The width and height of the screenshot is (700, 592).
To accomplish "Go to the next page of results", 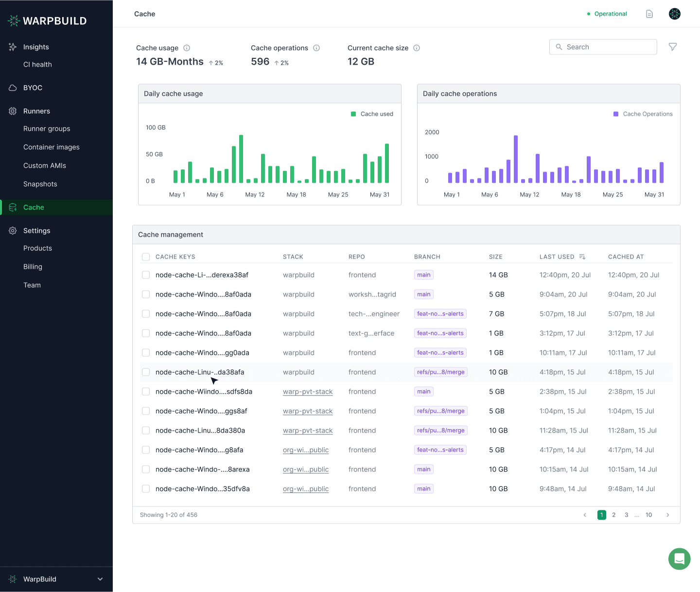I will pyautogui.click(x=667, y=515).
